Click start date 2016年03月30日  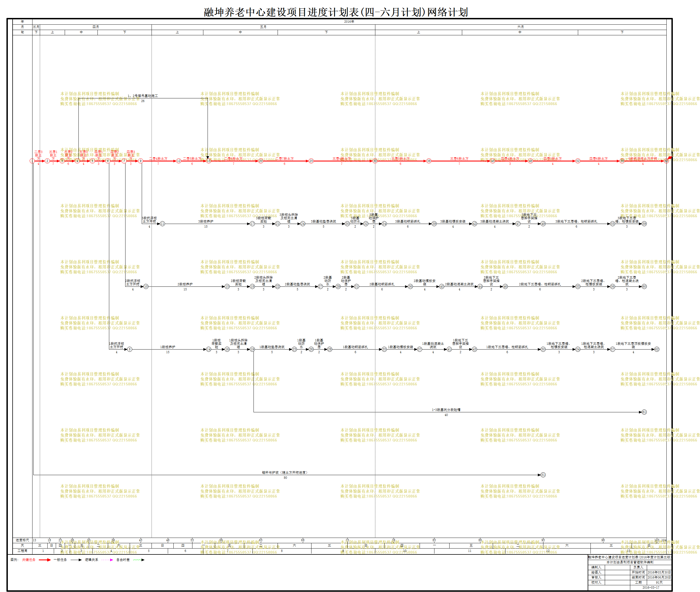pyautogui.click(x=659, y=573)
